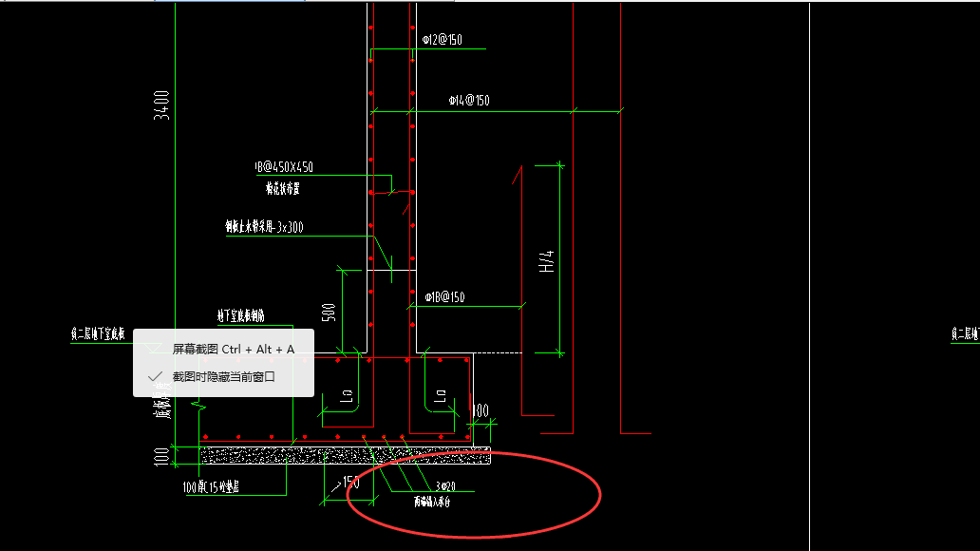Screen dimensions: 980x551
Task: Click the 两端锚入承台 note text
Action: 432,502
